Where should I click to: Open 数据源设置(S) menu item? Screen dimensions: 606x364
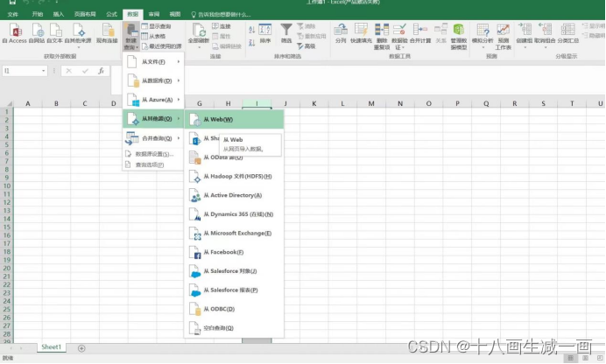coord(153,154)
